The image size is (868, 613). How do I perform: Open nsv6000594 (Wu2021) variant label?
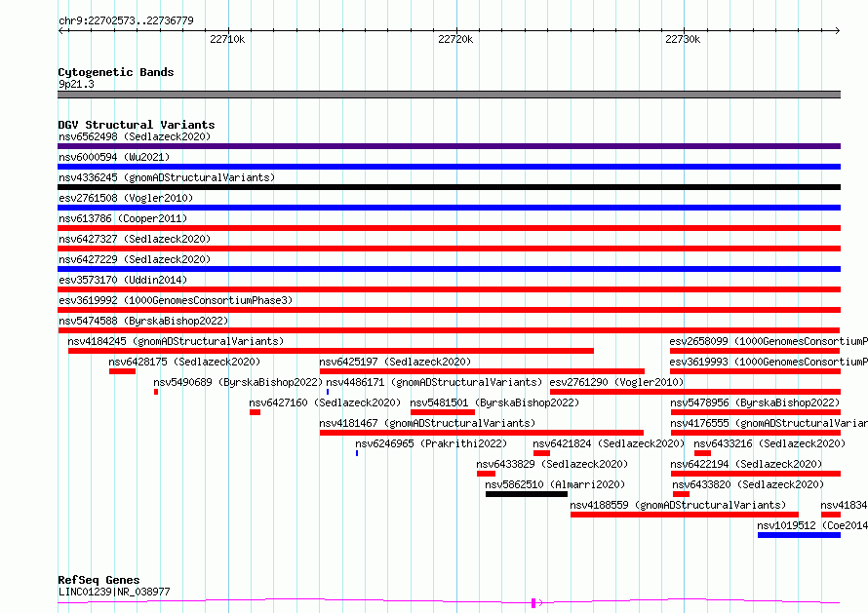coord(114,157)
